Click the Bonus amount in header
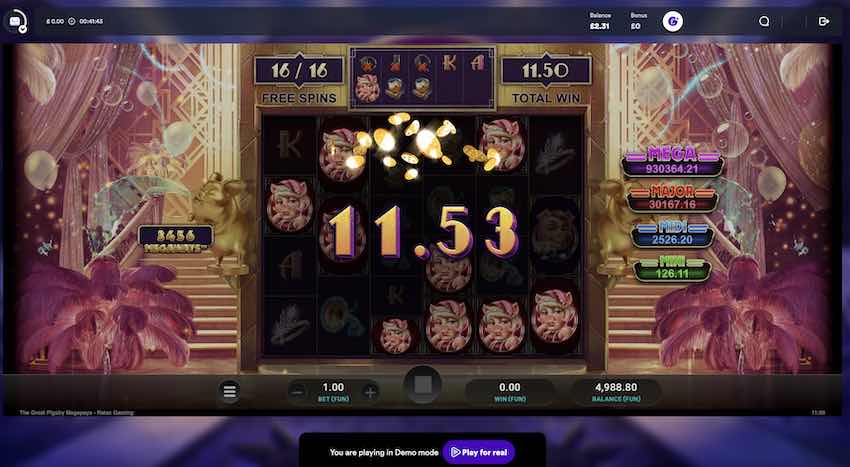The width and height of the screenshot is (850, 467). 635,26
